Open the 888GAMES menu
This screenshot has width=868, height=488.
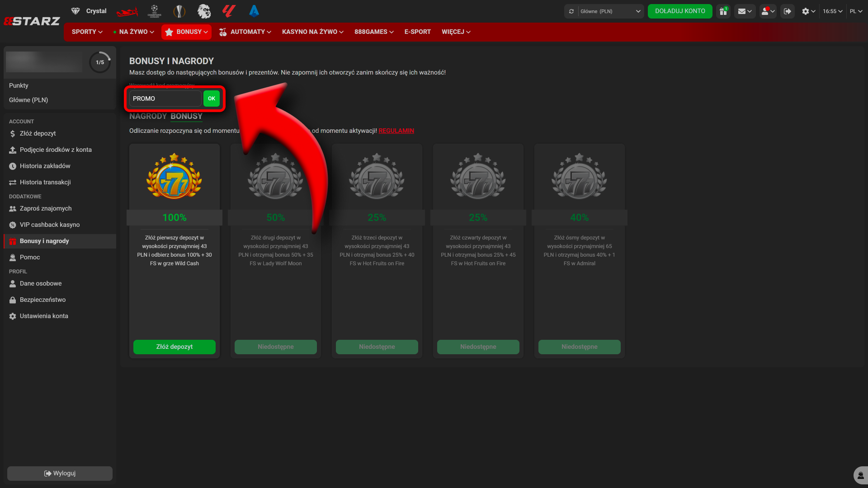(374, 32)
